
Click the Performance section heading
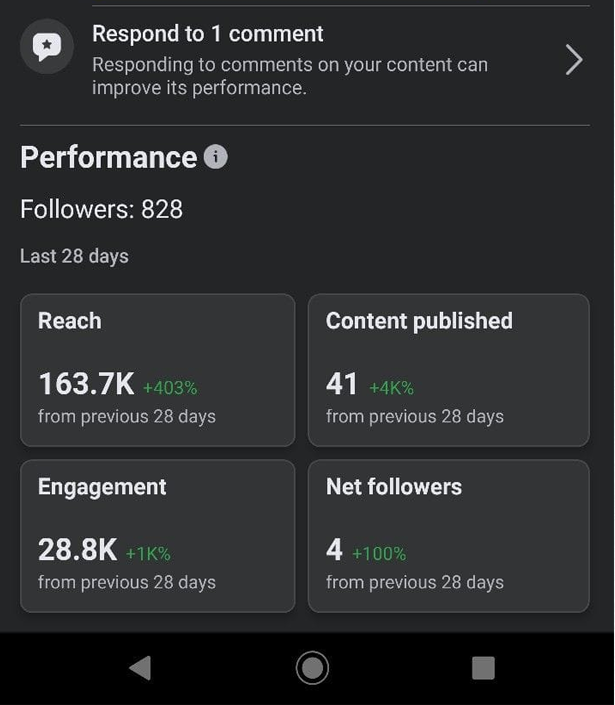[108, 158]
